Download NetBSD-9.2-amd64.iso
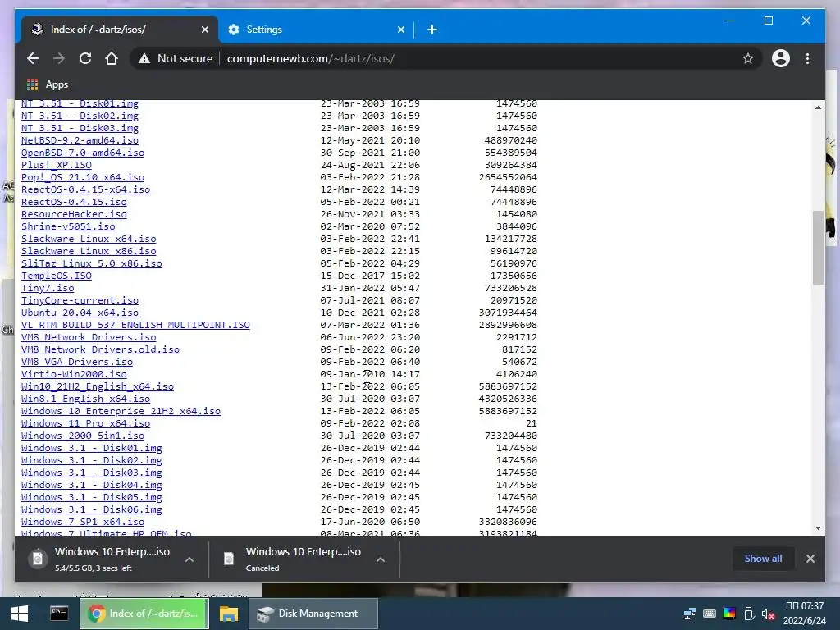 click(80, 140)
